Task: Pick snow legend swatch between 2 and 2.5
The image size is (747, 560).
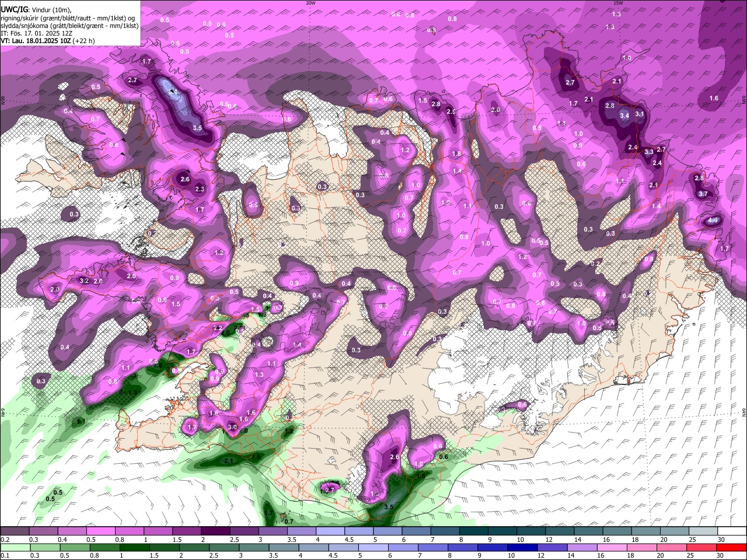Action: point(215,531)
